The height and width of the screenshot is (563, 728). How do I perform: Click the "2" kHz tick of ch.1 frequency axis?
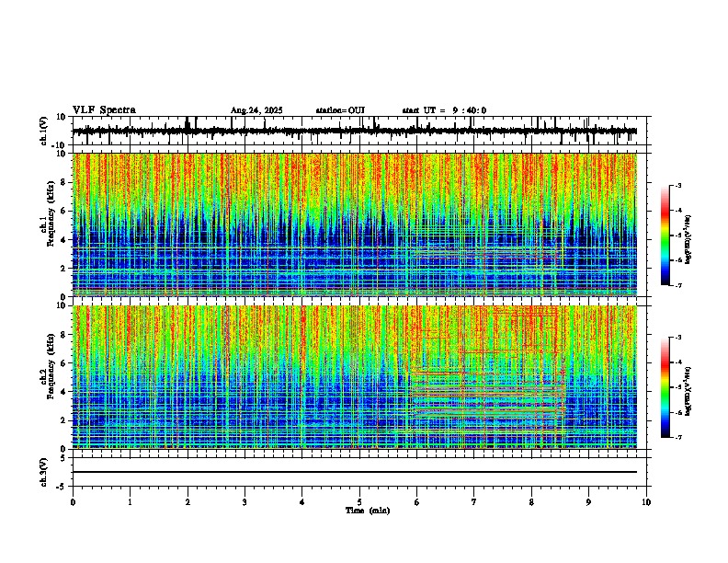click(x=64, y=269)
